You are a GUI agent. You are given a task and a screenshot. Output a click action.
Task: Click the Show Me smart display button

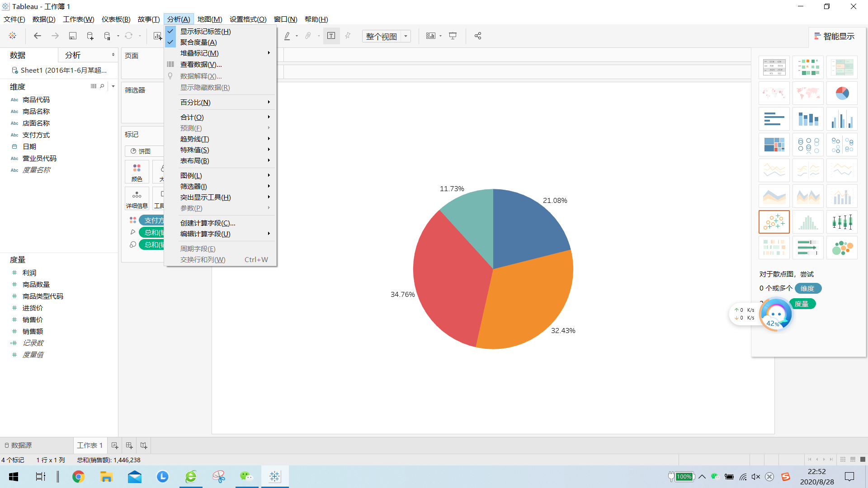[x=835, y=36]
